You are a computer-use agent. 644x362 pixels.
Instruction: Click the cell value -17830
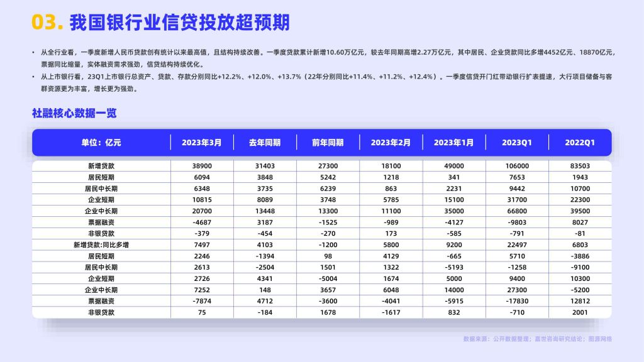(517, 301)
